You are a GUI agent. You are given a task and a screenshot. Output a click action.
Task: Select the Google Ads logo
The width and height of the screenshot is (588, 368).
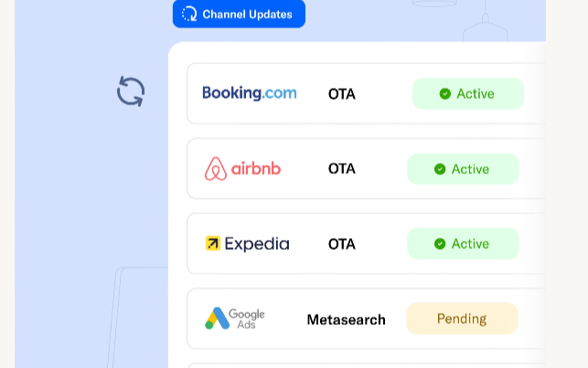pos(235,319)
